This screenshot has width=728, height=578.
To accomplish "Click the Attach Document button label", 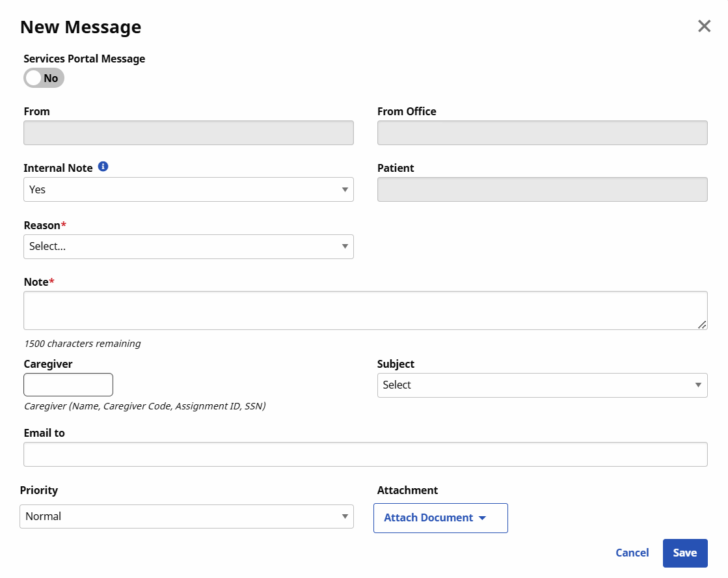I will point(428,518).
